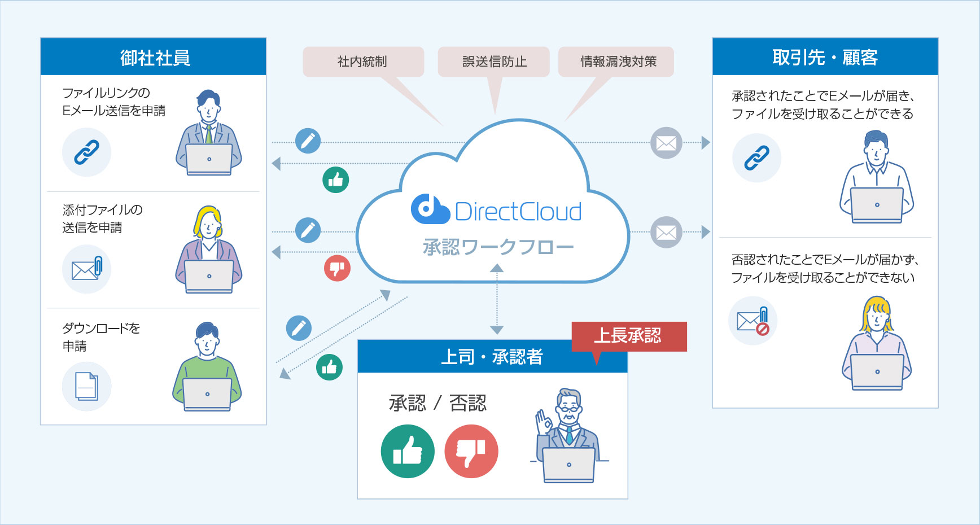This screenshot has height=525, width=980.
Task: Click the small red thumbs-down icon
Action: pos(337,268)
